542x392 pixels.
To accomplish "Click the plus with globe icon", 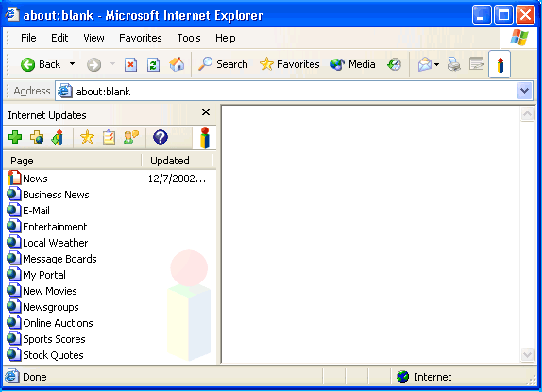I will [37, 137].
